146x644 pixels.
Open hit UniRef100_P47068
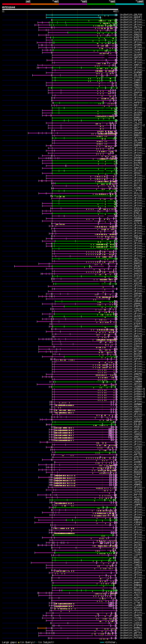[x=131, y=638]
